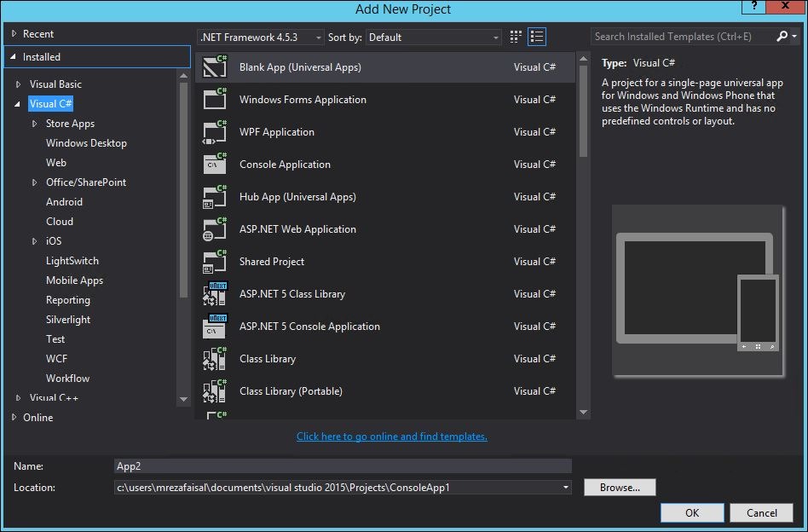Select the Shared Project template icon
808x532 pixels.
tap(214, 262)
